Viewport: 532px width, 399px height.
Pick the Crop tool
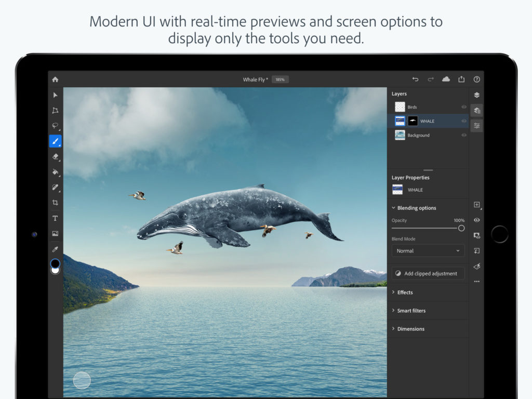[55, 202]
